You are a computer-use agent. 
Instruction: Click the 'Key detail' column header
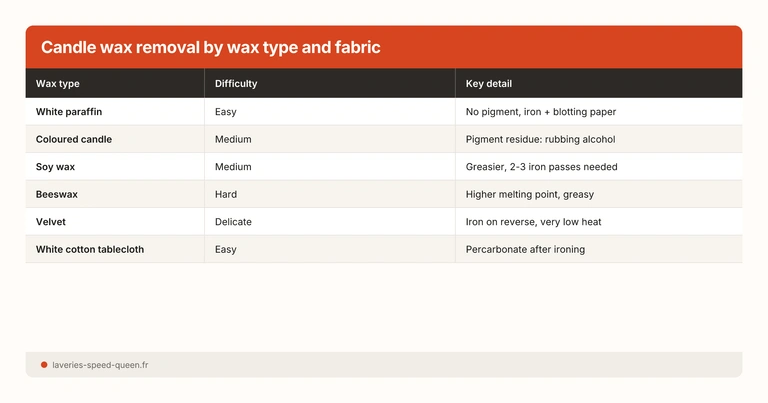(x=489, y=83)
